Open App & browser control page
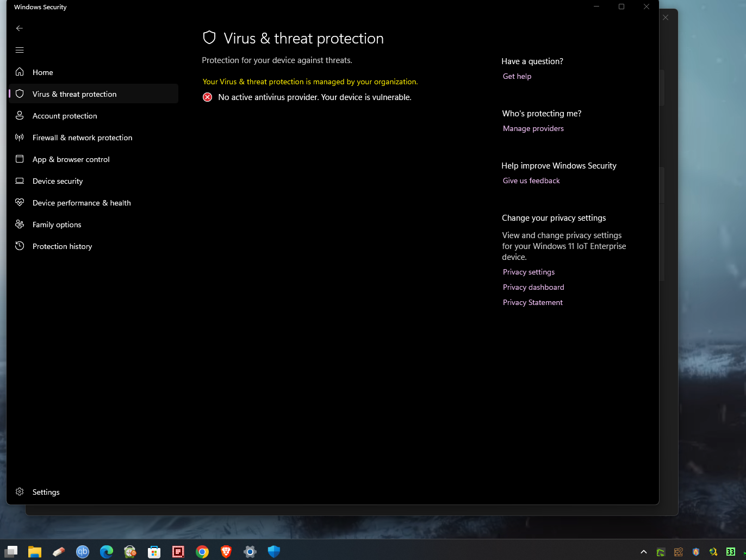The width and height of the screenshot is (746, 560). (x=94, y=159)
